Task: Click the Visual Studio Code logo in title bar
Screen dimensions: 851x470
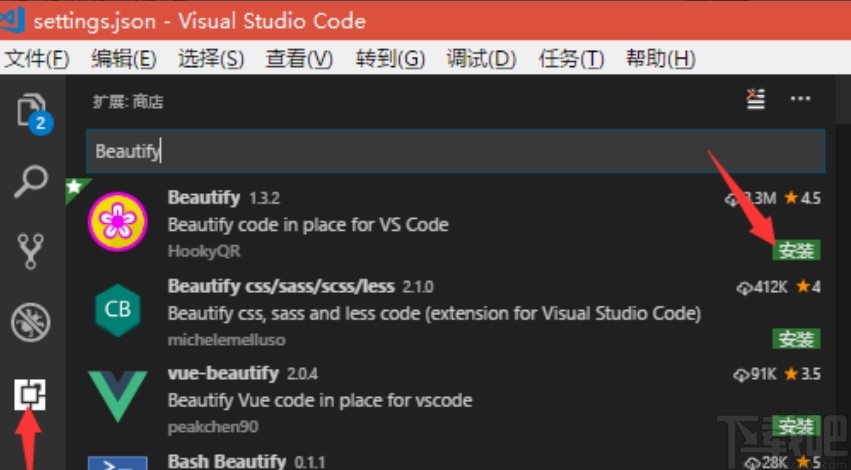Action: click(12, 19)
